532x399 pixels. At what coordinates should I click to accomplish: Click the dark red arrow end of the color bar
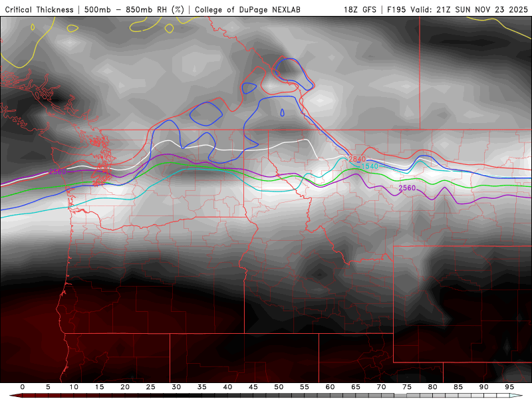[15, 396]
